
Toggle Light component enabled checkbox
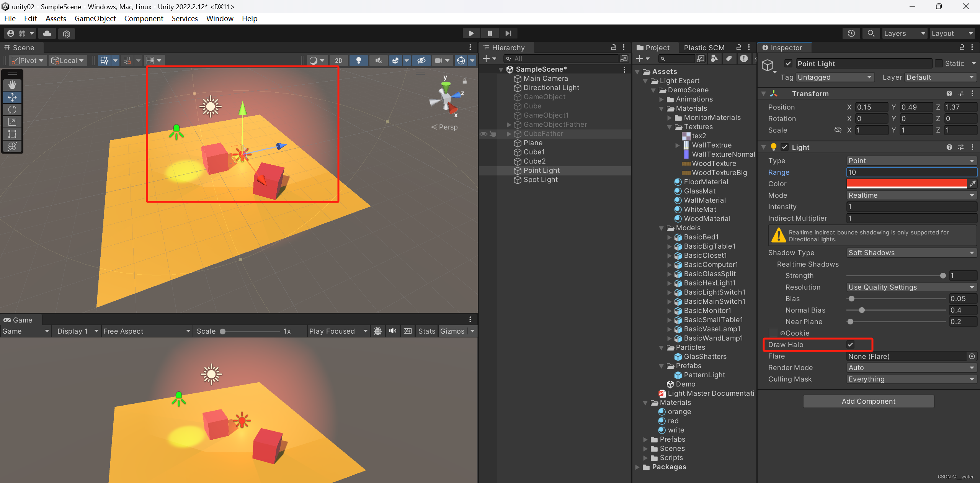(784, 147)
